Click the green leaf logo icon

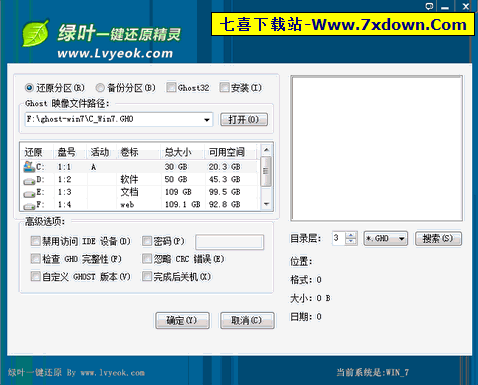click(x=35, y=34)
